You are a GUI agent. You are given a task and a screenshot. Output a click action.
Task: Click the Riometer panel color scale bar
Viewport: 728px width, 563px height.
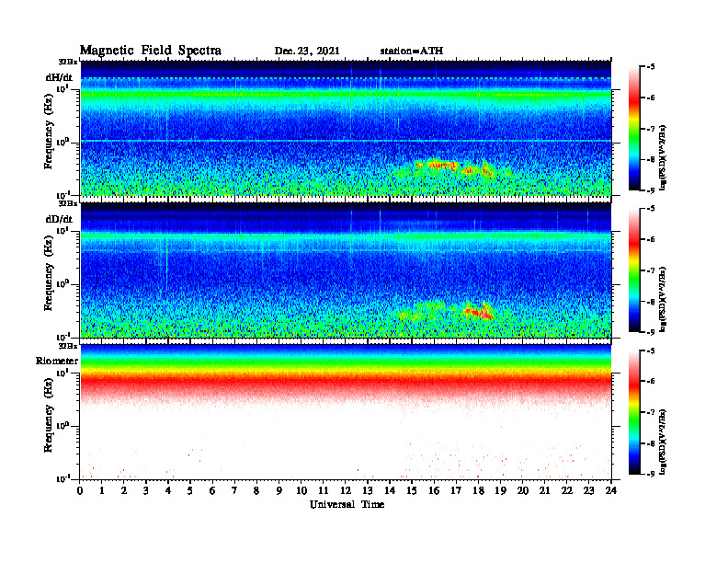point(634,412)
